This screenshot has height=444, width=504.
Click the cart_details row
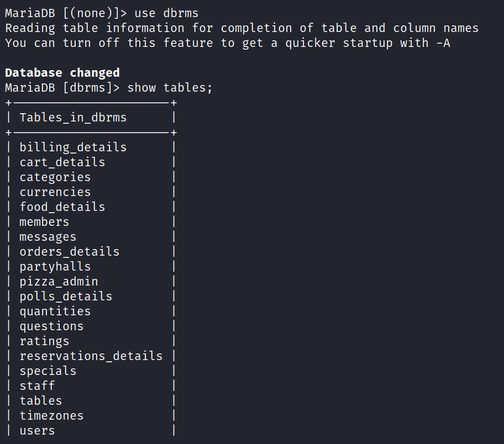(62, 162)
